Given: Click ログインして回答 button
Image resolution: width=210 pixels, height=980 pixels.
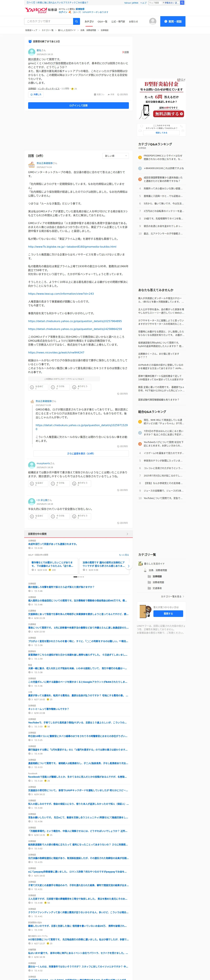Looking at the screenshot, I should [79, 105].
